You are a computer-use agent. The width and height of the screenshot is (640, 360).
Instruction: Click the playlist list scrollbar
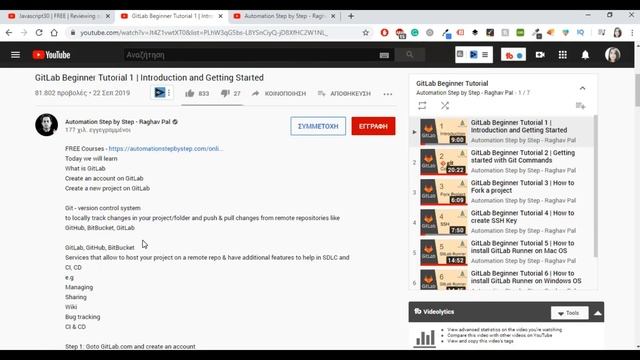click(596, 186)
